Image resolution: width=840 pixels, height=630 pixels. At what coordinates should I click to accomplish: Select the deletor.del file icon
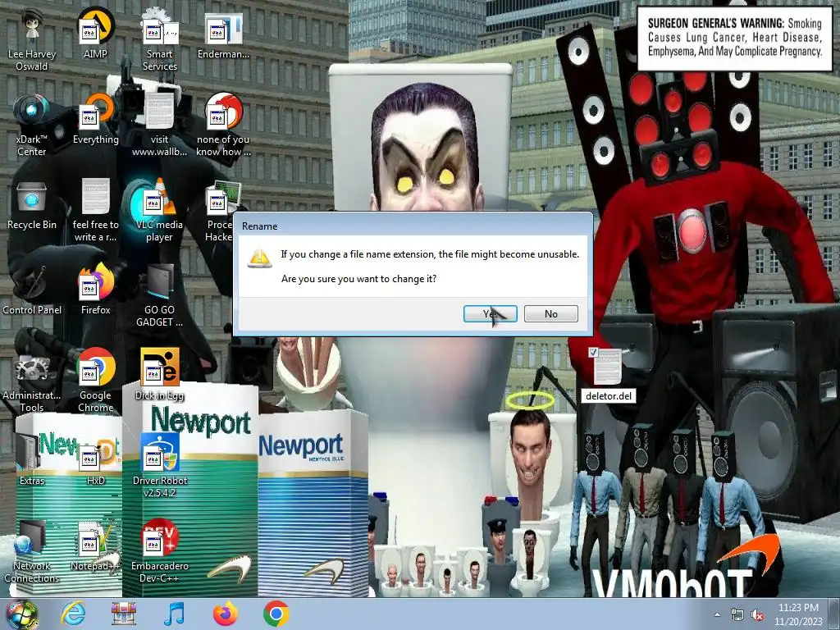point(608,367)
